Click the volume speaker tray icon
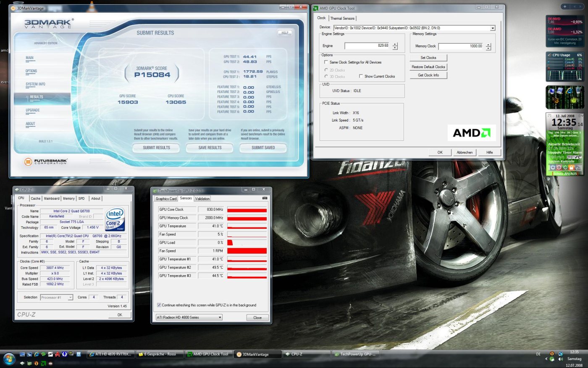588x368 pixels. pyautogui.click(x=561, y=359)
